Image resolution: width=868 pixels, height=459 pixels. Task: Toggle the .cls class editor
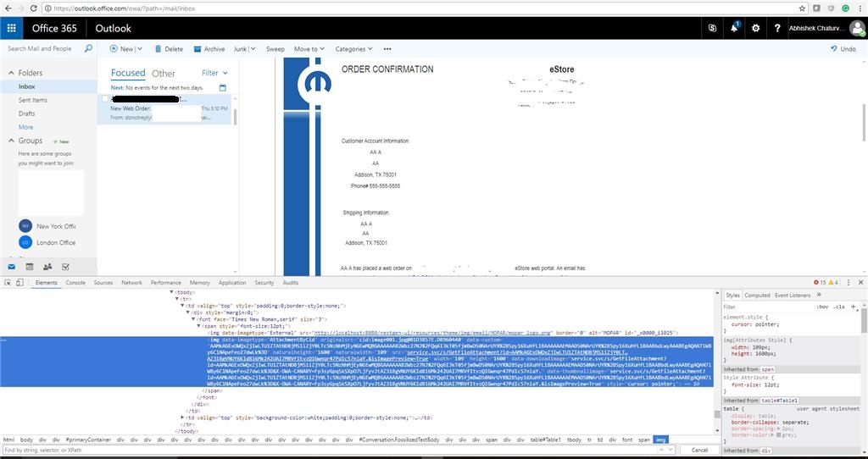[839, 307]
